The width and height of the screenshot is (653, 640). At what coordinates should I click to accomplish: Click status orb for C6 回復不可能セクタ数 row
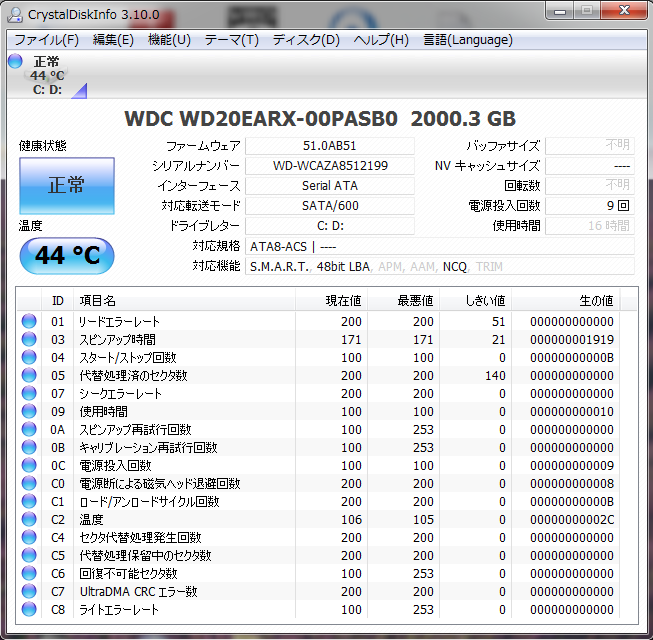pos(29,573)
